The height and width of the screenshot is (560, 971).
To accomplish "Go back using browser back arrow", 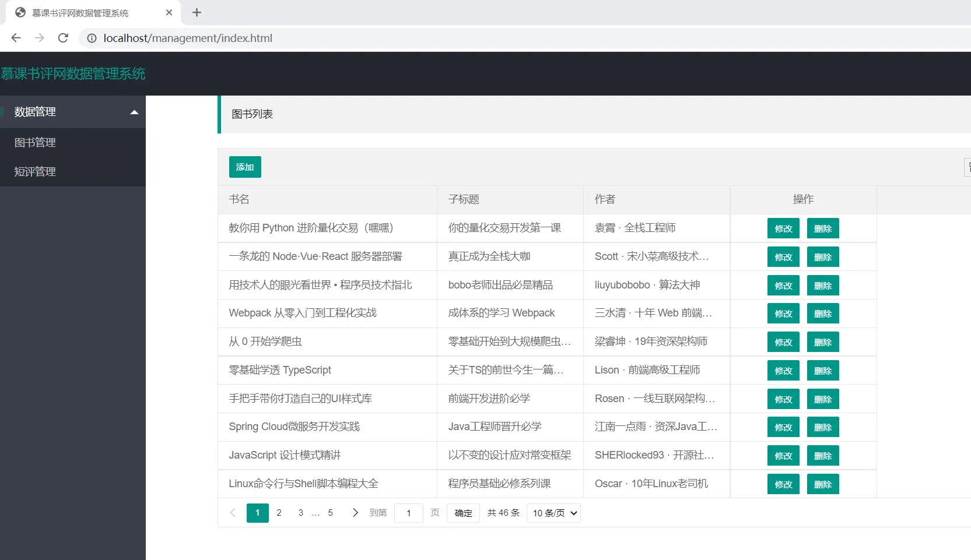I will (x=16, y=38).
